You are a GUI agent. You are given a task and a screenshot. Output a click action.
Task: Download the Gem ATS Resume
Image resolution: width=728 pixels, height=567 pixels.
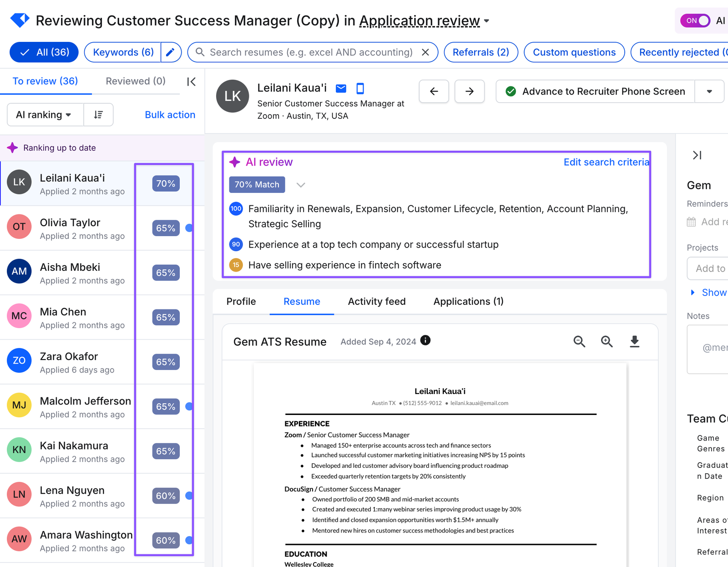[x=635, y=341]
